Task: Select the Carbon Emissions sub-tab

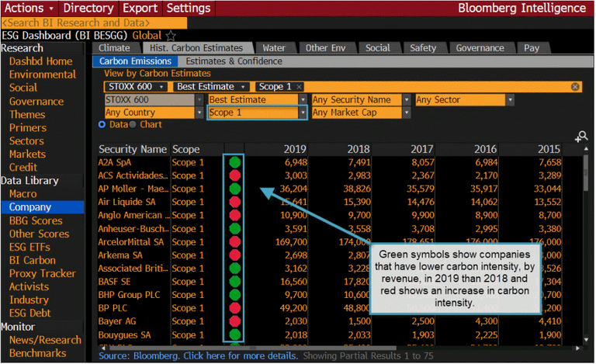Action: click(135, 61)
